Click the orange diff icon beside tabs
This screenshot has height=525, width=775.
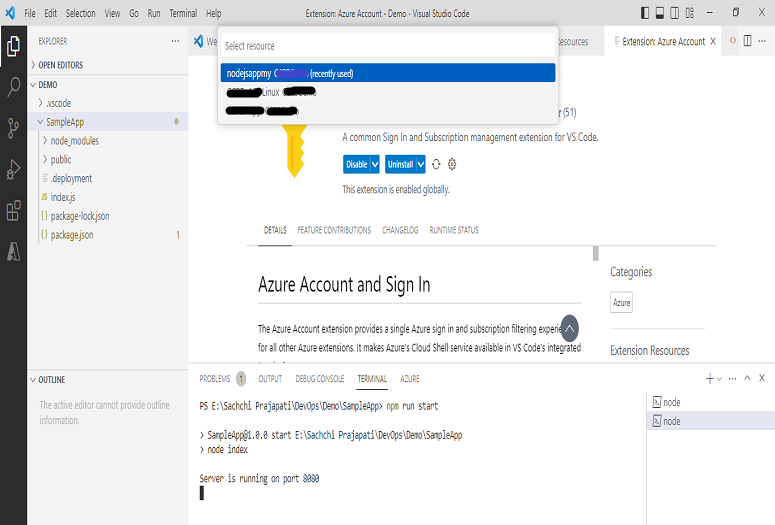click(x=732, y=41)
